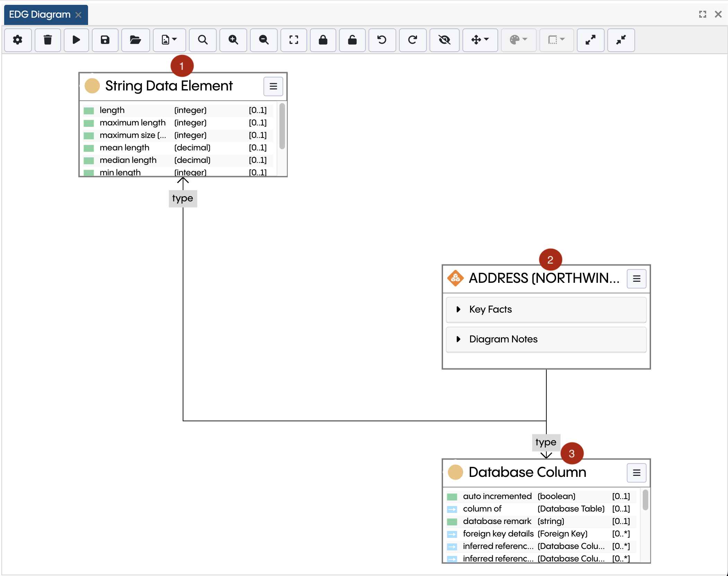Toggle the open unlock icon
Image resolution: width=728 pixels, height=576 pixels.
(x=352, y=40)
